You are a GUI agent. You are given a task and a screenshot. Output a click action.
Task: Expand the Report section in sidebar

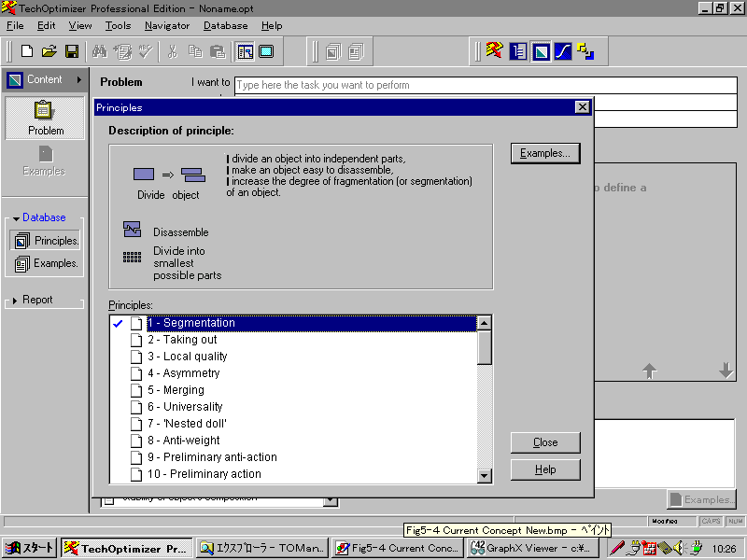(x=15, y=301)
